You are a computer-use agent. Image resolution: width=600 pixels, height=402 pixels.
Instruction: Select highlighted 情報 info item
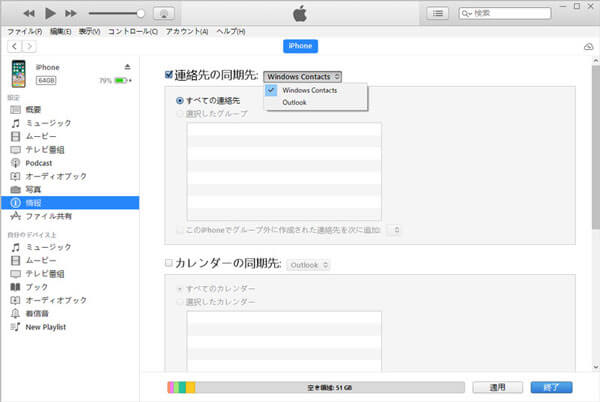pos(70,203)
